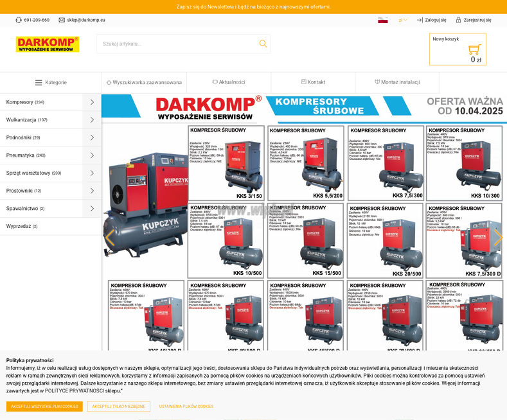Image resolution: width=507 pixels, height=420 pixels.
Task: Click the Kategorie hamburger menu icon
Action: 39,83
